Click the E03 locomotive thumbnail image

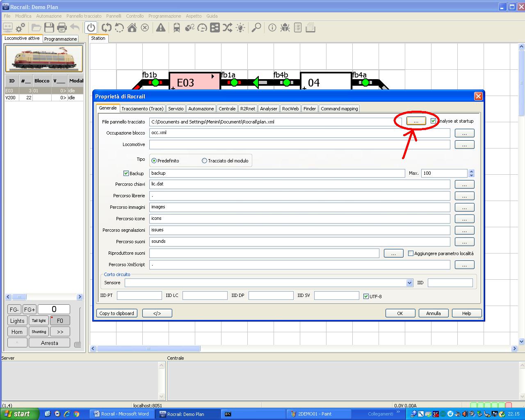(x=44, y=58)
